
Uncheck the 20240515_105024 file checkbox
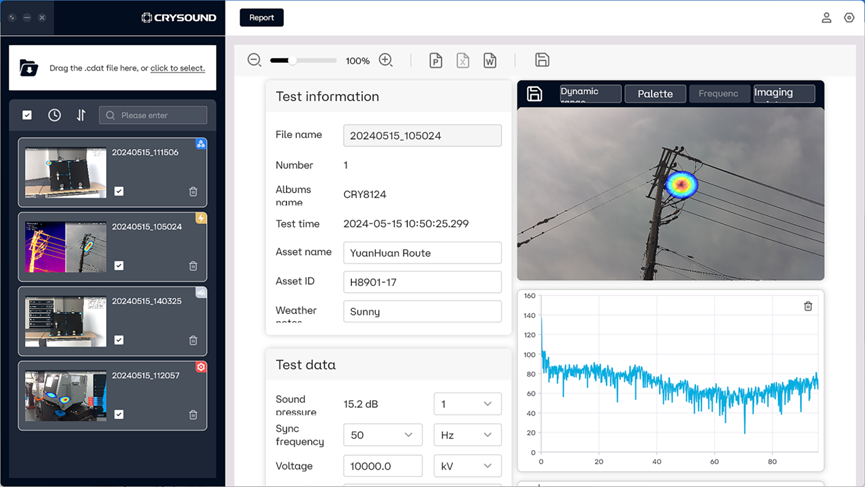[x=119, y=266]
